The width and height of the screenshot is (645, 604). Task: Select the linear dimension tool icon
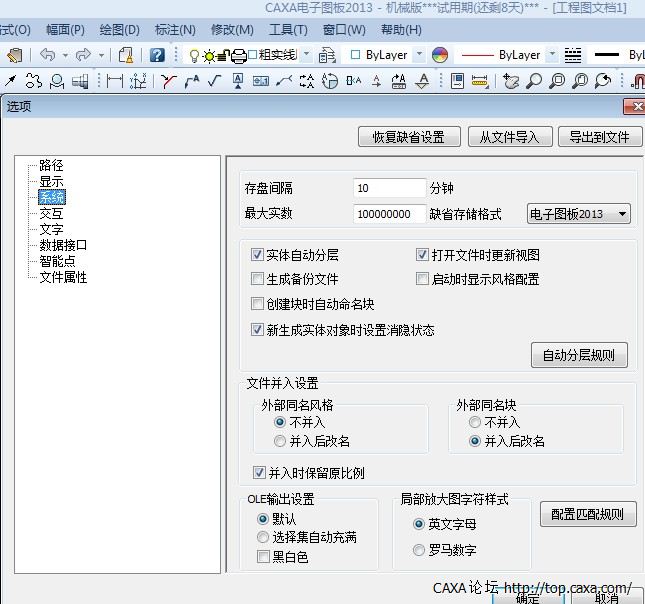point(115,81)
